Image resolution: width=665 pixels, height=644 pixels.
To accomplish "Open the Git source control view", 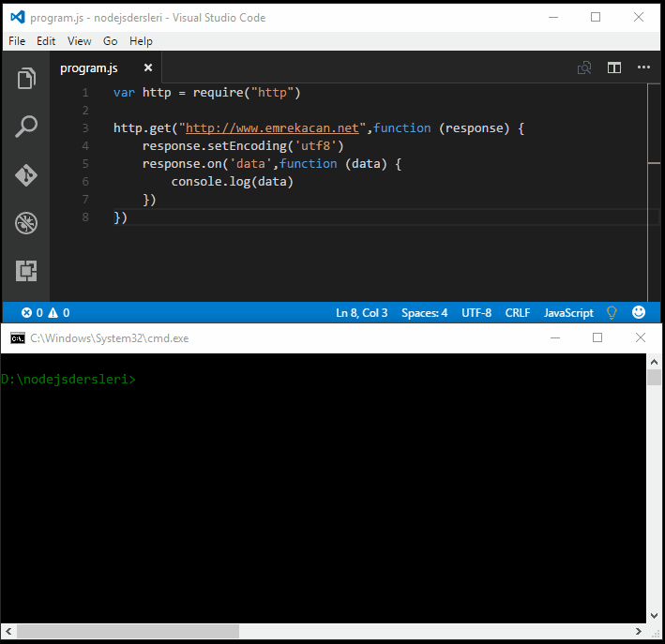I will tap(26, 175).
